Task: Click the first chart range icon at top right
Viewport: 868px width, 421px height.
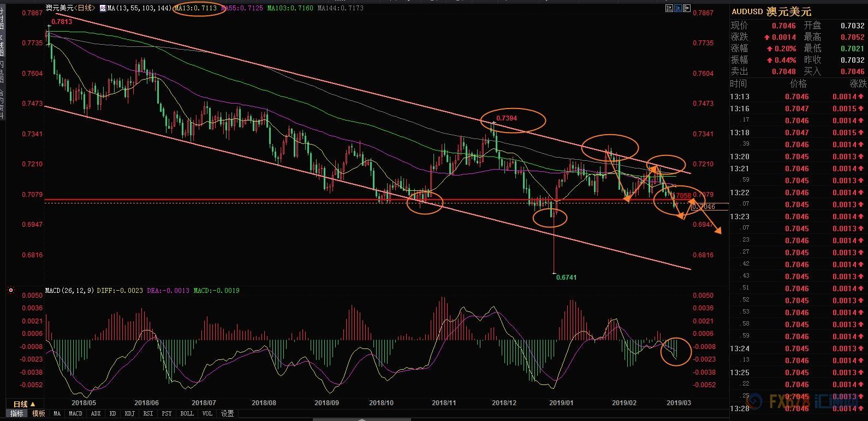Action: click(x=669, y=8)
